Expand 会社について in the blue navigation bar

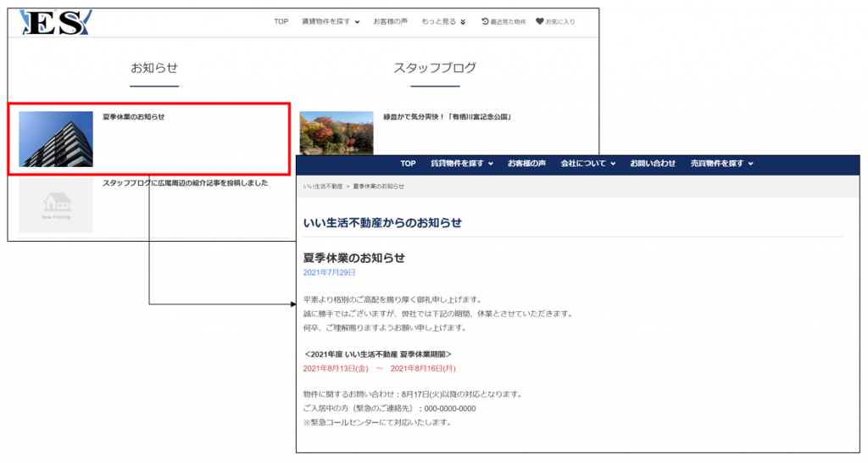(x=588, y=164)
